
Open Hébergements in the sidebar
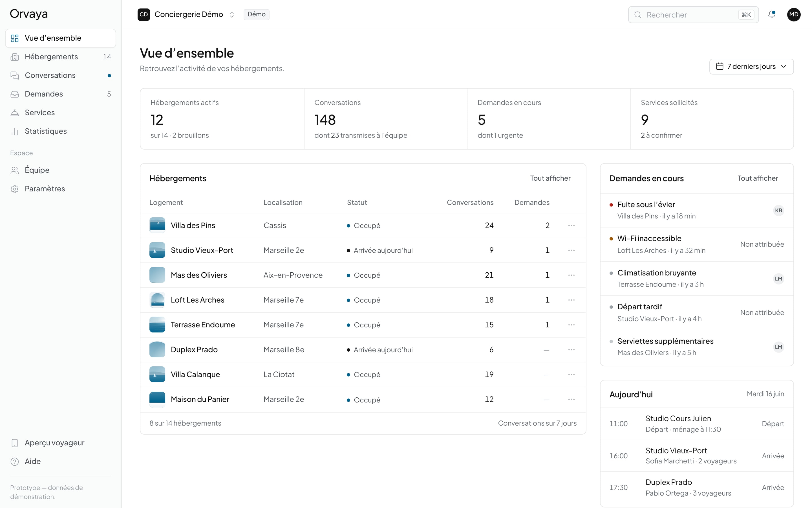click(x=61, y=57)
